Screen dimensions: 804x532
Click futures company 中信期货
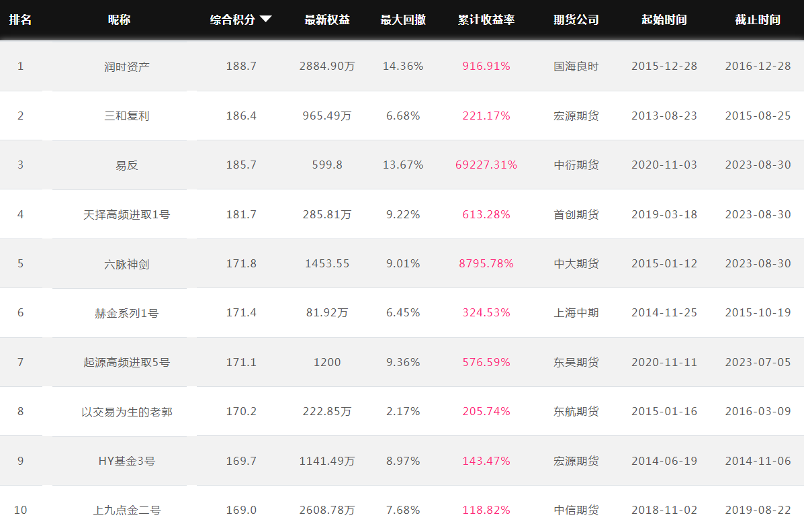coord(576,510)
